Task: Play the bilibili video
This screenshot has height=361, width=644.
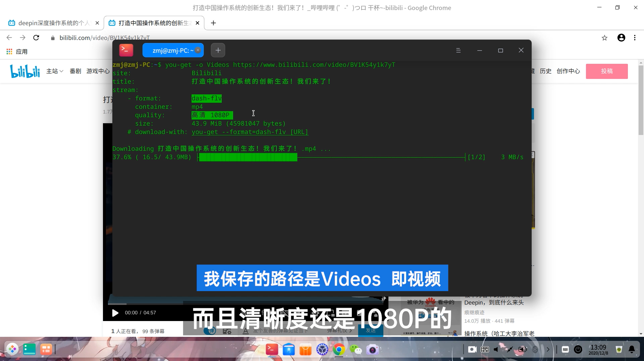Action: [115, 313]
